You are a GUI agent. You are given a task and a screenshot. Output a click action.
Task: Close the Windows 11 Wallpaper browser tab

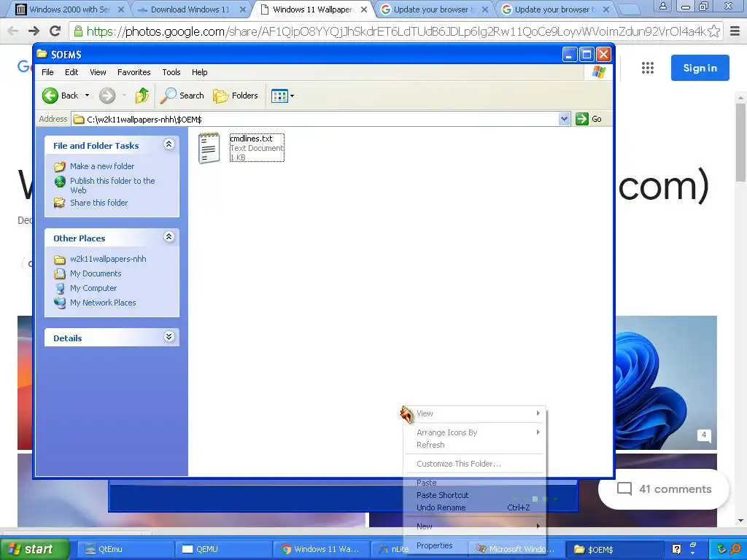coord(364,9)
